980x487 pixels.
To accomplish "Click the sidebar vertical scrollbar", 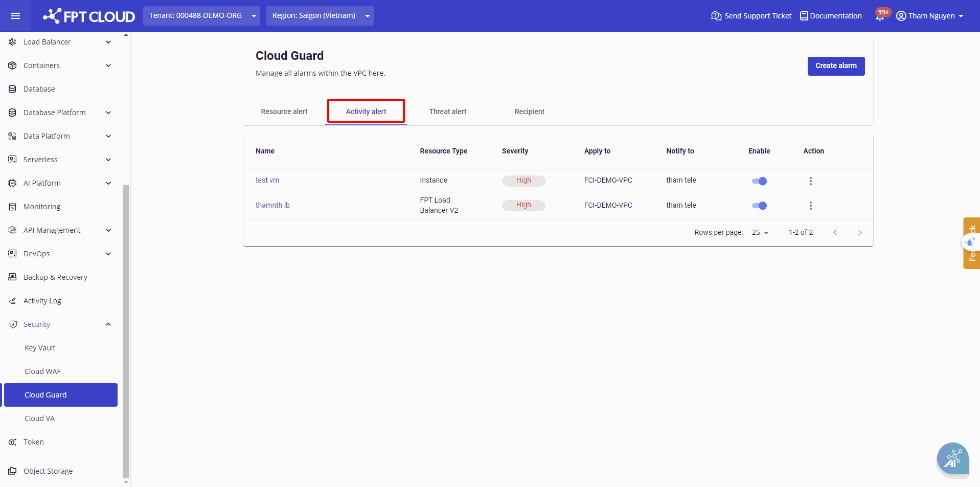I will click(126, 330).
